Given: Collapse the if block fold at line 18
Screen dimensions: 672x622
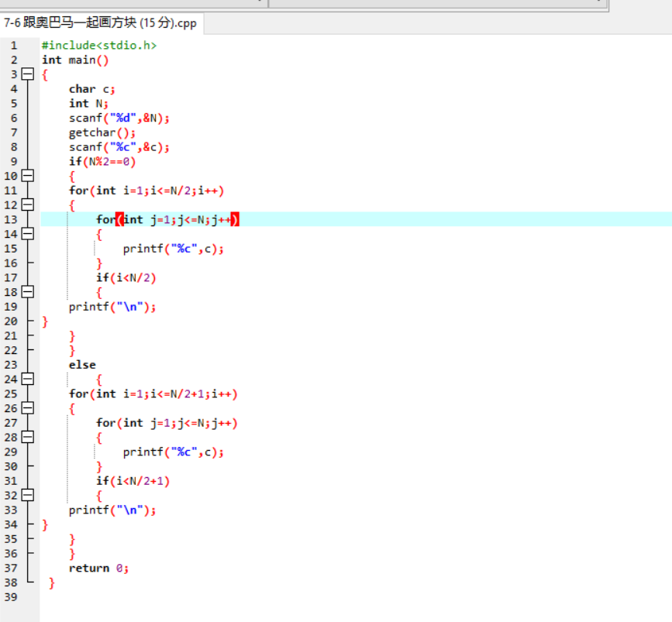Looking at the screenshot, I should pyautogui.click(x=27, y=292).
